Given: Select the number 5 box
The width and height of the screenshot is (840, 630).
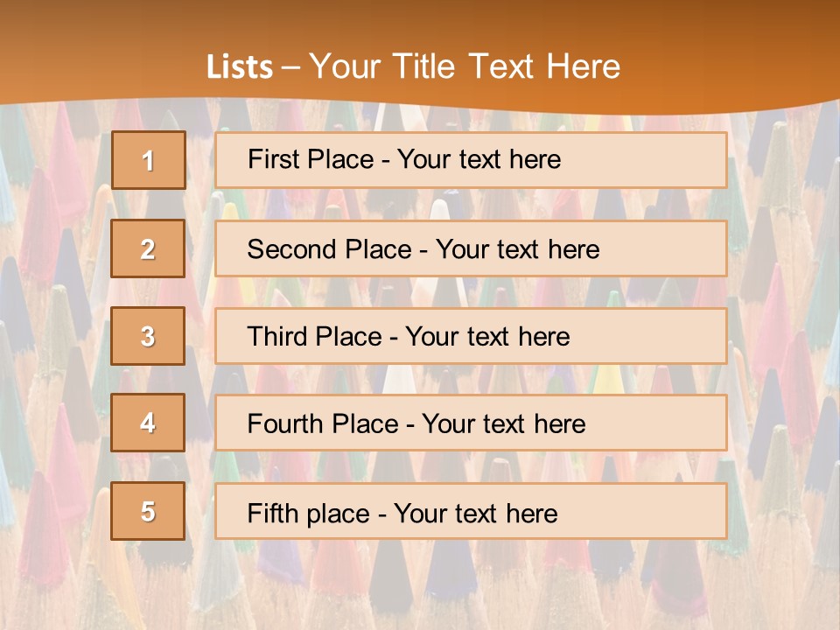Looking at the screenshot, I should (148, 511).
